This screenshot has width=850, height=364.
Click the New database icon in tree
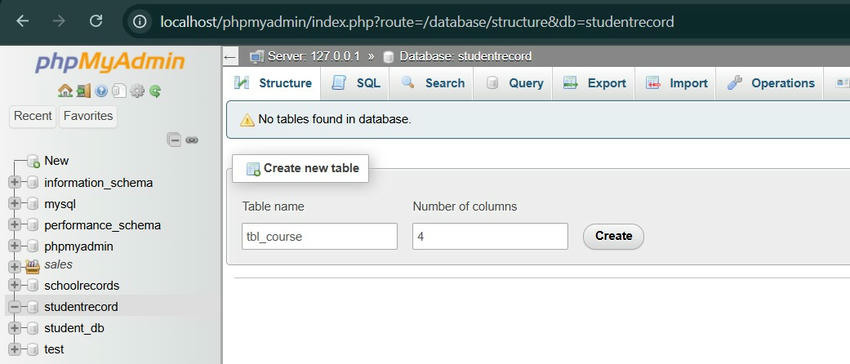click(33, 161)
